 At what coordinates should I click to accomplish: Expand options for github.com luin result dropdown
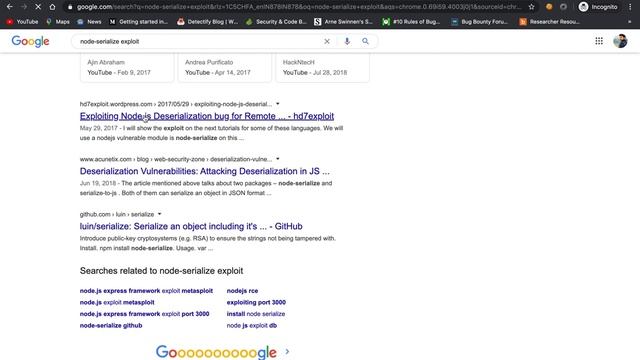click(160, 214)
